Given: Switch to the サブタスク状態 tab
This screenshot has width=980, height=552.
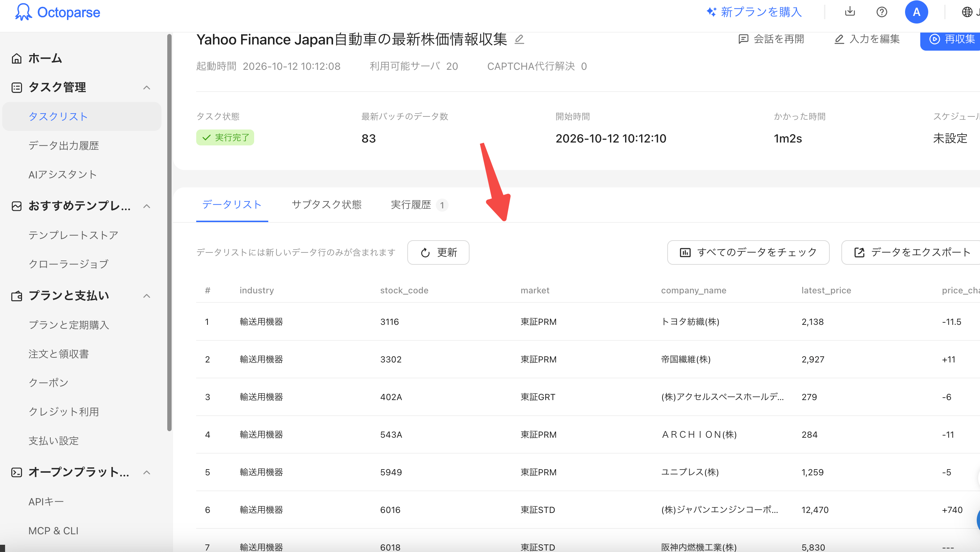Looking at the screenshot, I should click(x=327, y=204).
